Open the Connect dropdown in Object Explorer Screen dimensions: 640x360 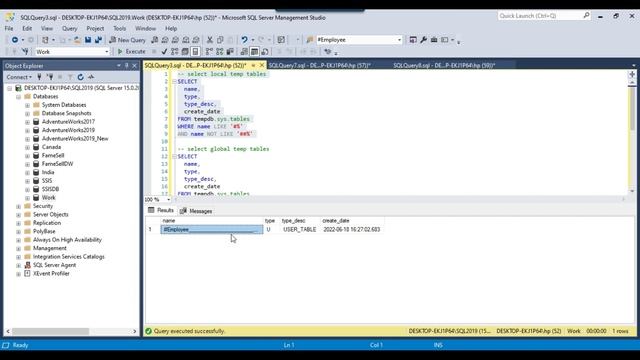[x=19, y=77]
